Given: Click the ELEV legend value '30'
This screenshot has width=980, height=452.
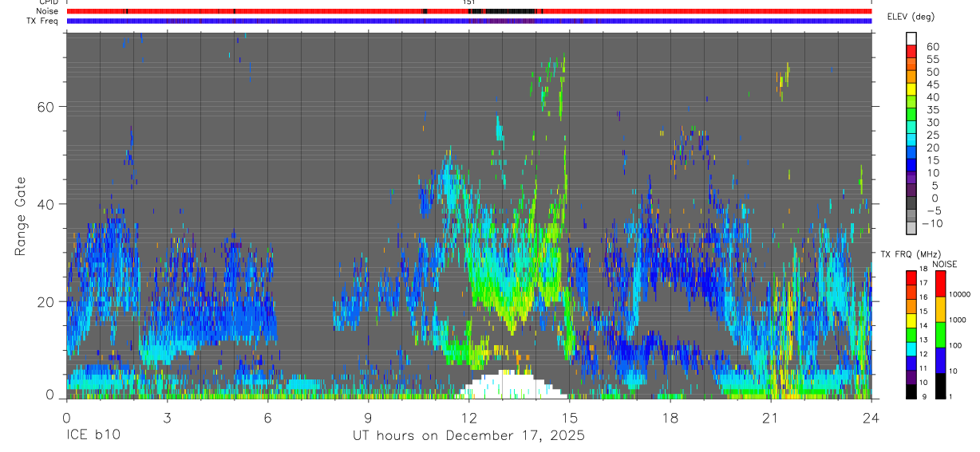Looking at the screenshot, I should [x=933, y=123].
